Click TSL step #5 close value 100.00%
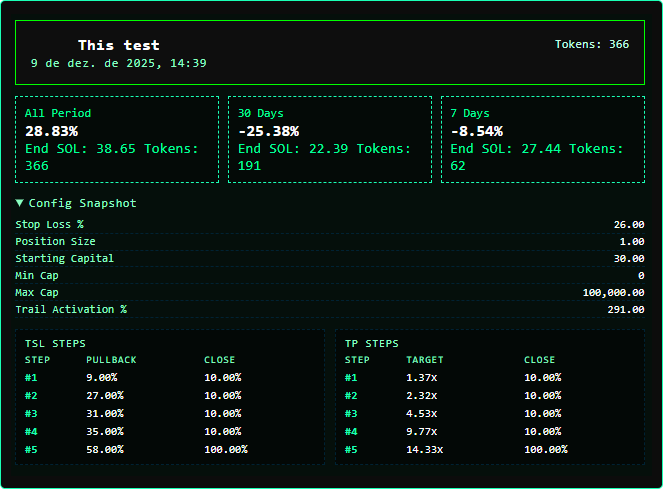663x489 pixels. click(x=226, y=449)
